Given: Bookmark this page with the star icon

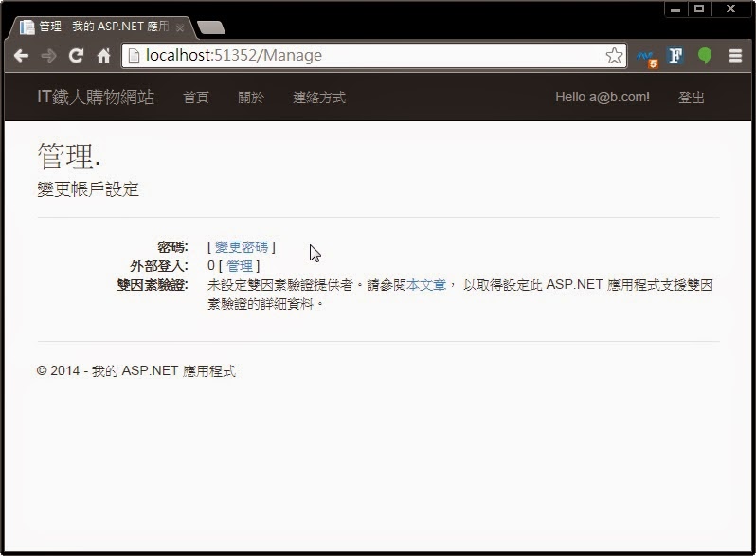Looking at the screenshot, I should coord(614,56).
